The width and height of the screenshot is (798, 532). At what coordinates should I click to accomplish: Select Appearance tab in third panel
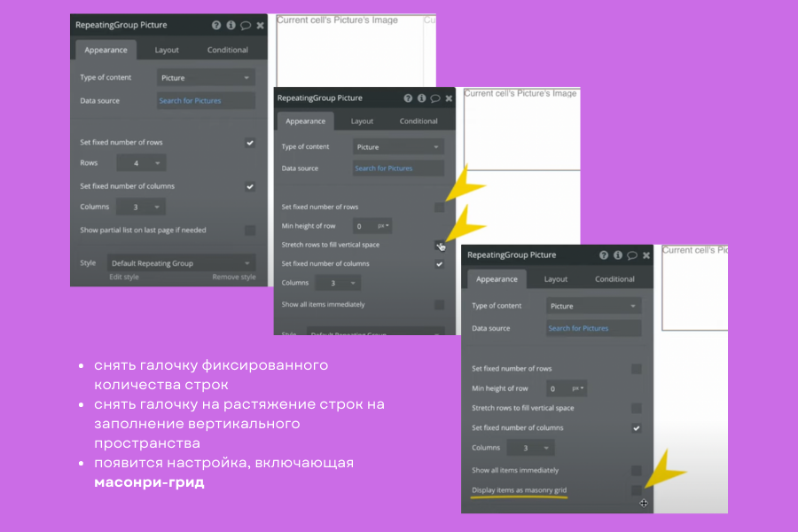497,279
